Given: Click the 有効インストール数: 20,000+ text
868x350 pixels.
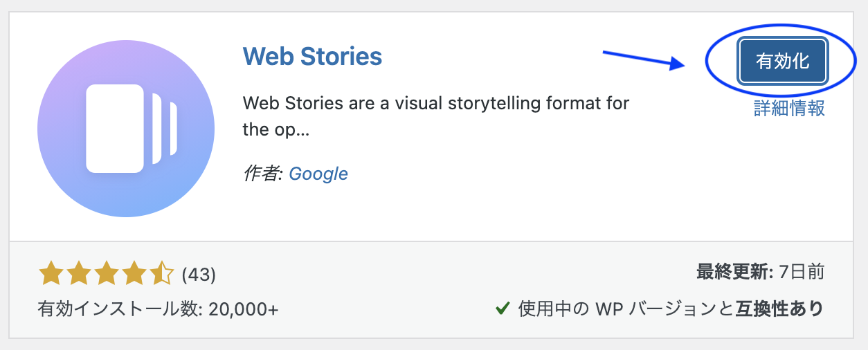Looking at the screenshot, I should (159, 308).
